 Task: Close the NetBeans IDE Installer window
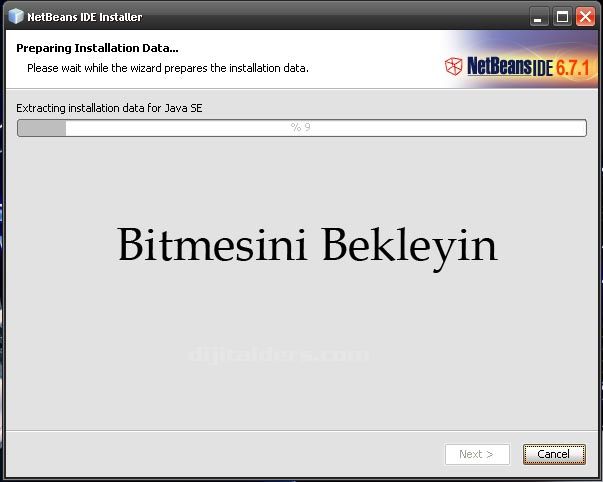click(x=585, y=17)
